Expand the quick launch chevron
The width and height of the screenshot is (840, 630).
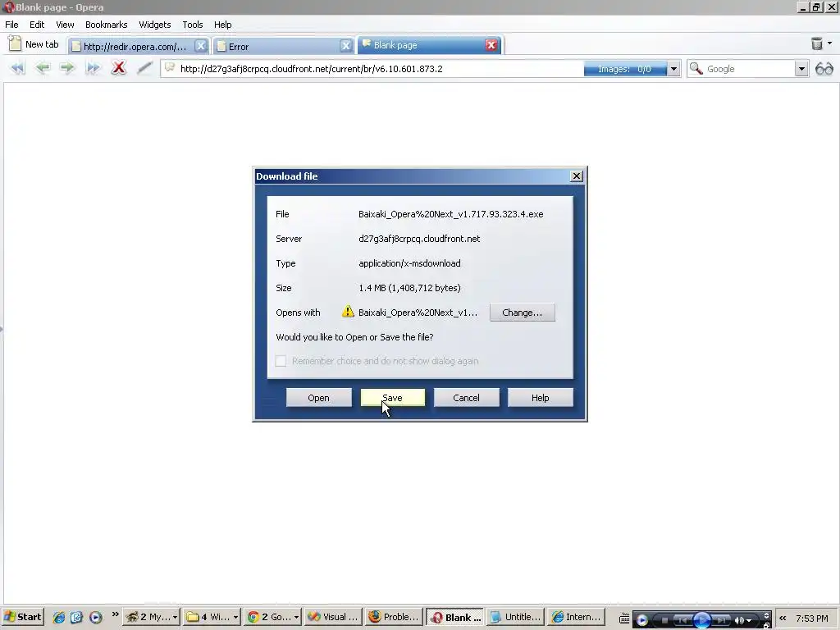pos(115,614)
